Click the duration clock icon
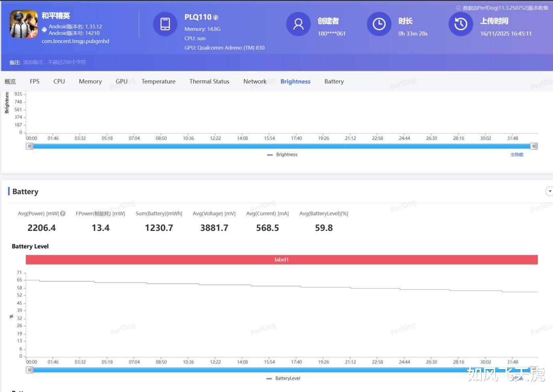The image size is (553, 392). click(x=379, y=24)
